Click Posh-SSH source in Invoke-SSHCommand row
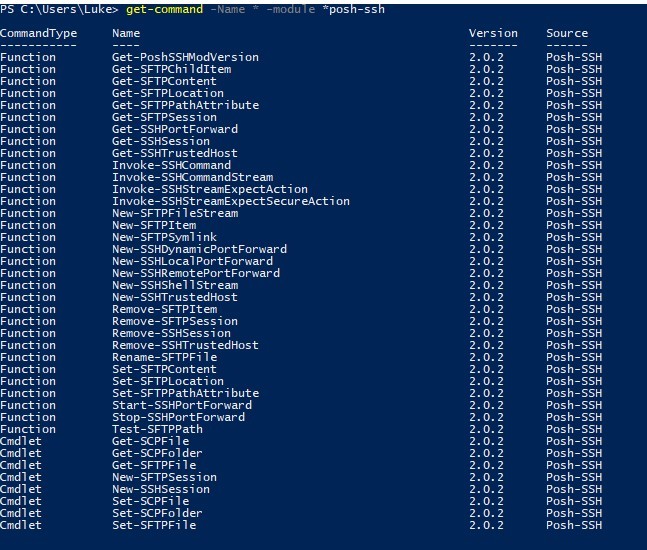Viewport: 647px width, 550px height. (x=574, y=165)
